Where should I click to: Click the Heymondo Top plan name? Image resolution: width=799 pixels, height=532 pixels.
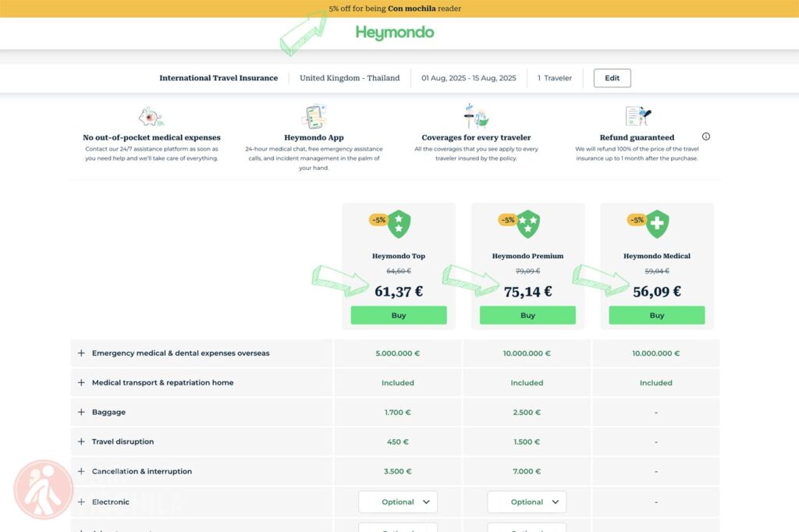(399, 256)
